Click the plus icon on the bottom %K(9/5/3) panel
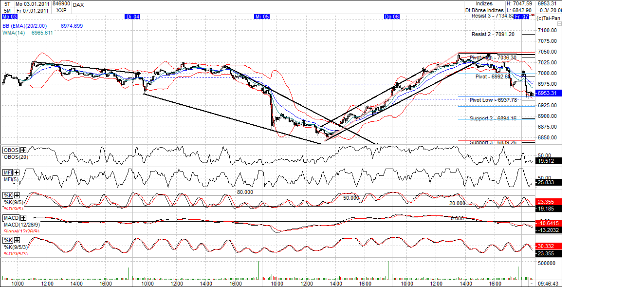This screenshot has height=287, width=644. point(17,240)
